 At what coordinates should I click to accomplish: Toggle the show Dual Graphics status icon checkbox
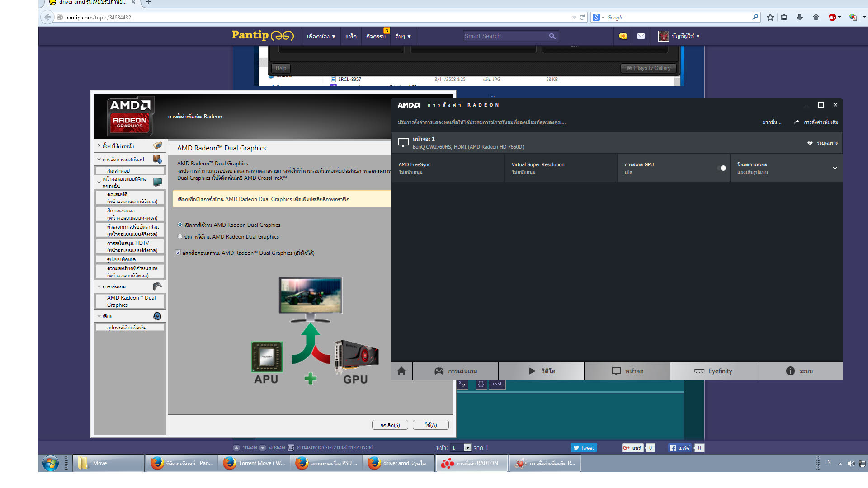[x=178, y=253]
